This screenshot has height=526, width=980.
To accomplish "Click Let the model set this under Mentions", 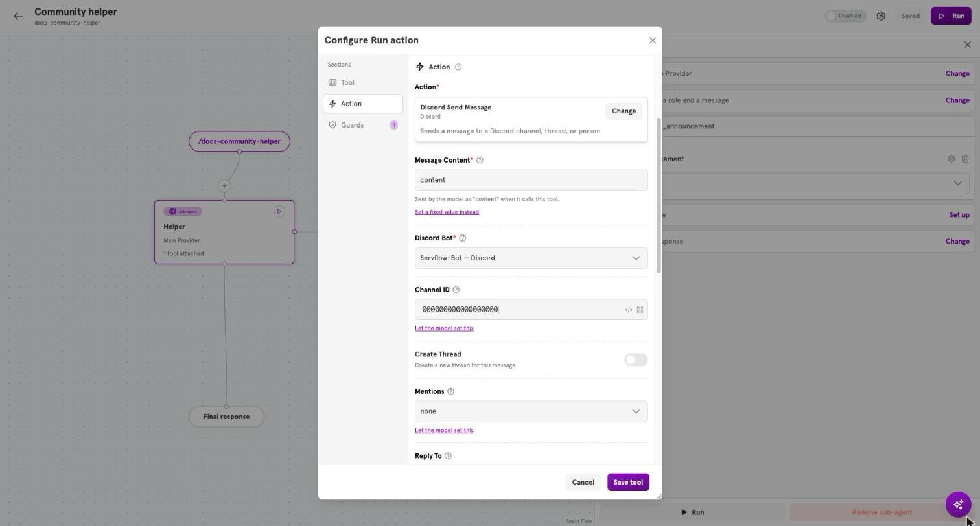I will tap(444, 431).
